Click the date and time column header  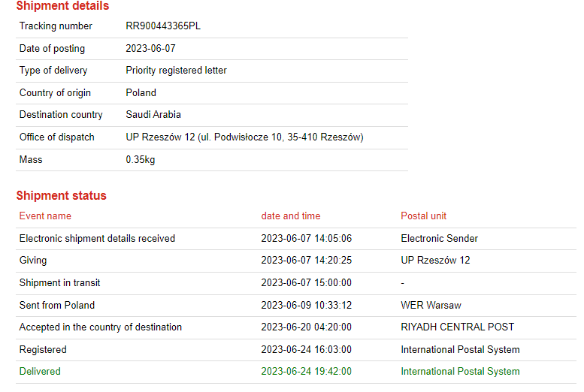pos(291,216)
